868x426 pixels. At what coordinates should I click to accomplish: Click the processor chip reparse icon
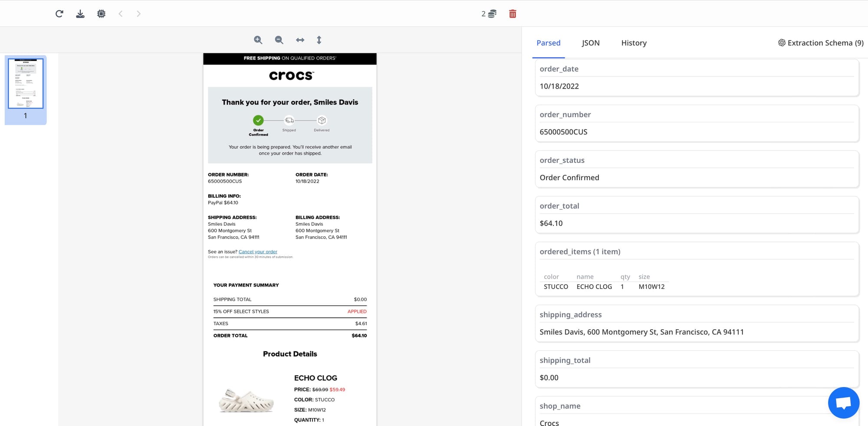[101, 14]
